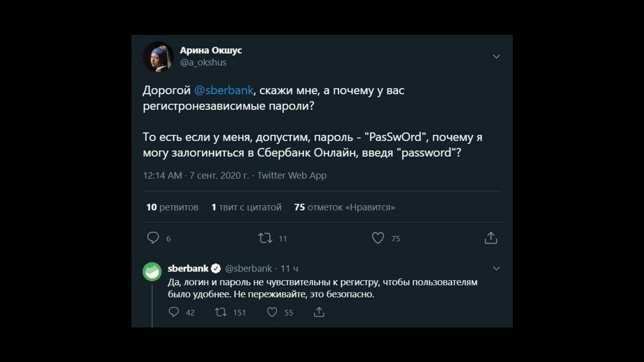Screen dimensions: 644x362
Task: Reply to the sberbank response tweet
Action: point(173,312)
